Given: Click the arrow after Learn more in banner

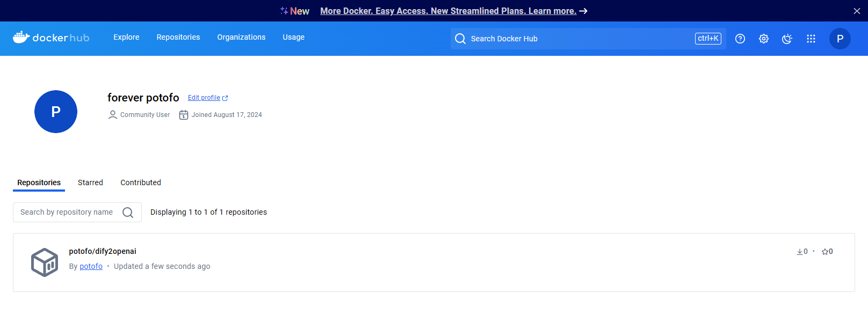Looking at the screenshot, I should pos(583,11).
